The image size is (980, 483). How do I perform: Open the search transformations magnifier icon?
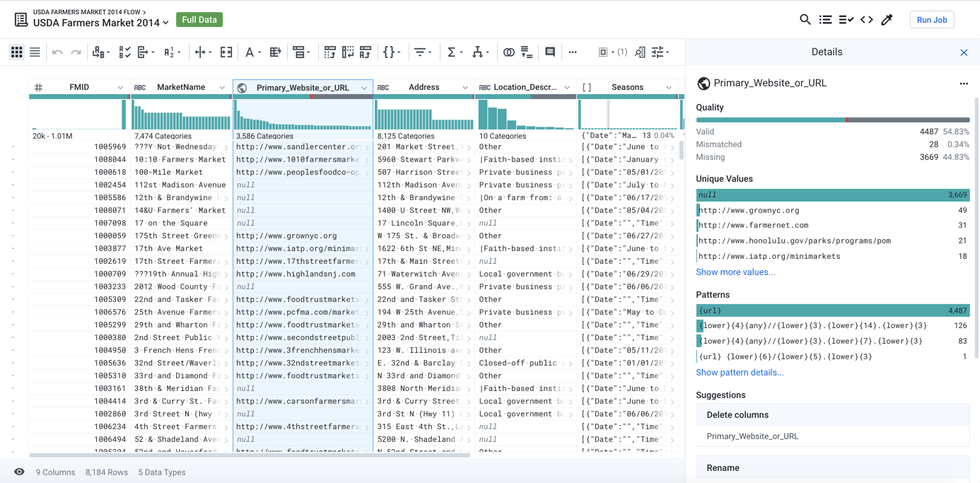point(805,20)
